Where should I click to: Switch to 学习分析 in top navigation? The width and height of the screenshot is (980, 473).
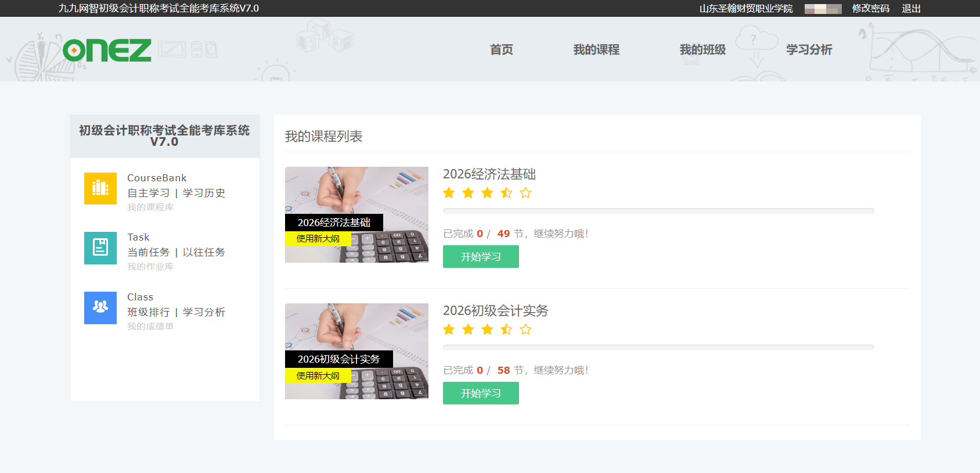(x=809, y=50)
